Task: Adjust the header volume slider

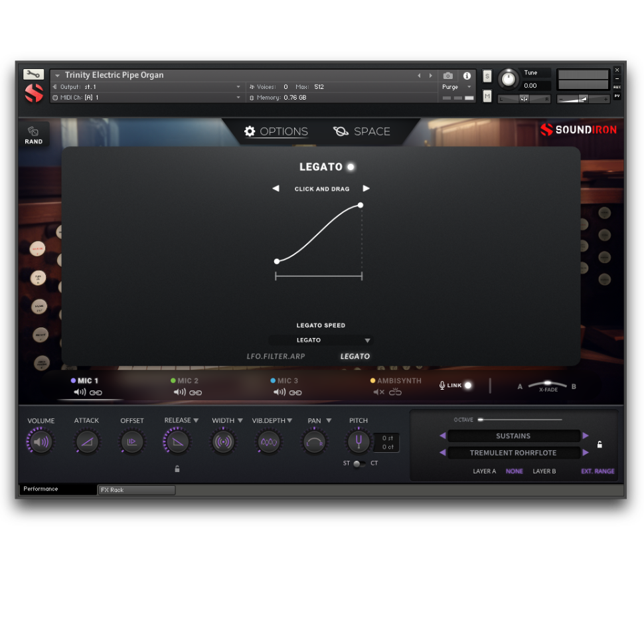Action: (583, 99)
